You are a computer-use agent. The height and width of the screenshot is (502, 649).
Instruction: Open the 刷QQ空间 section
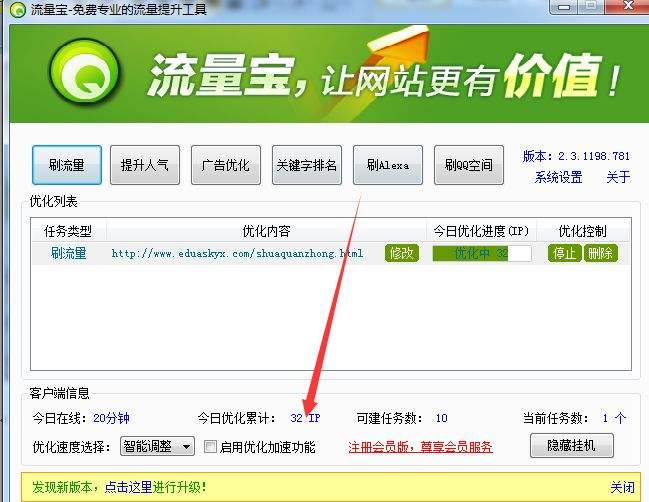click(x=469, y=165)
